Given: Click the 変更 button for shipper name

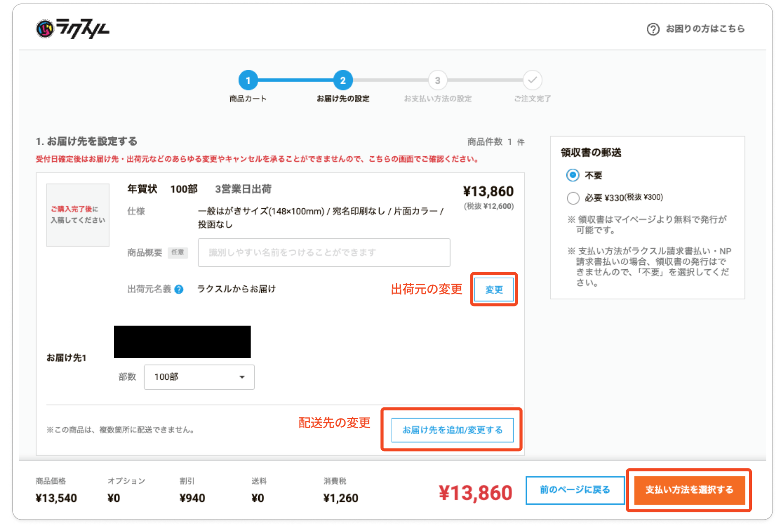Looking at the screenshot, I should [494, 289].
